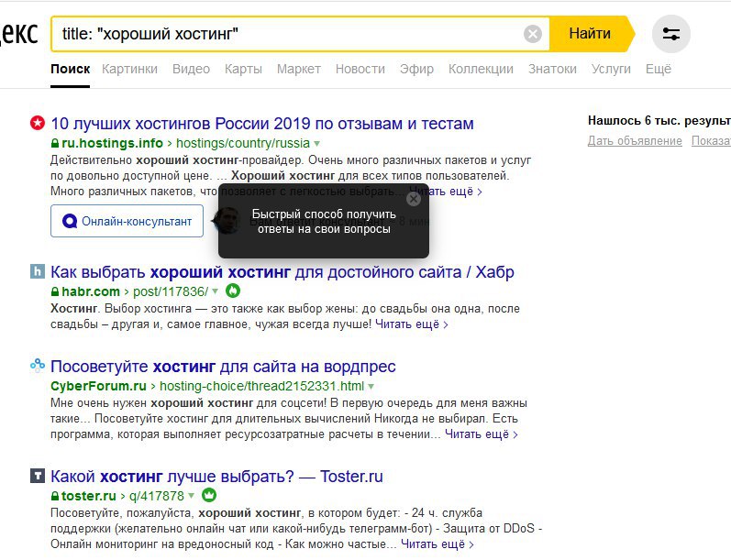The height and width of the screenshot is (560, 731).
Task: Click the Онлайн-консультант button
Action: pos(127,221)
